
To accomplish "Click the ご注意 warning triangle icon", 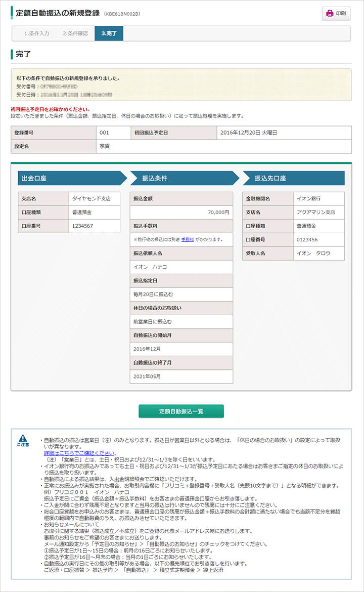I will point(23,438).
